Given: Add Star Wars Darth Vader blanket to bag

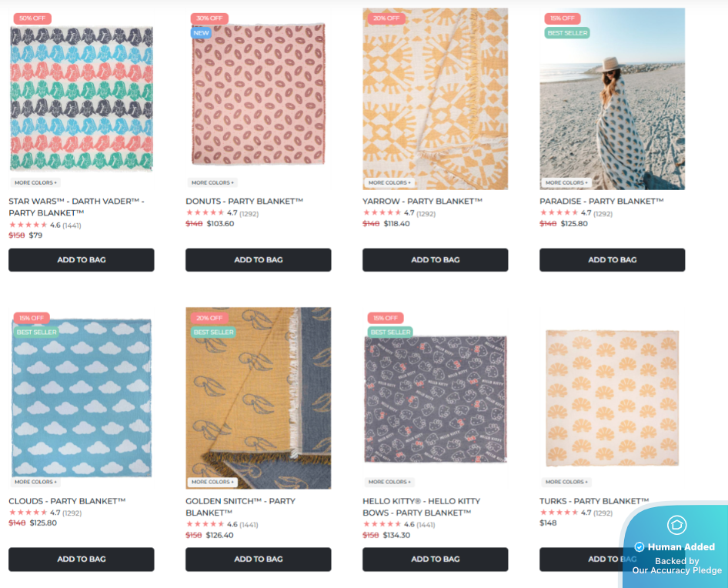Looking at the screenshot, I should [x=82, y=260].
